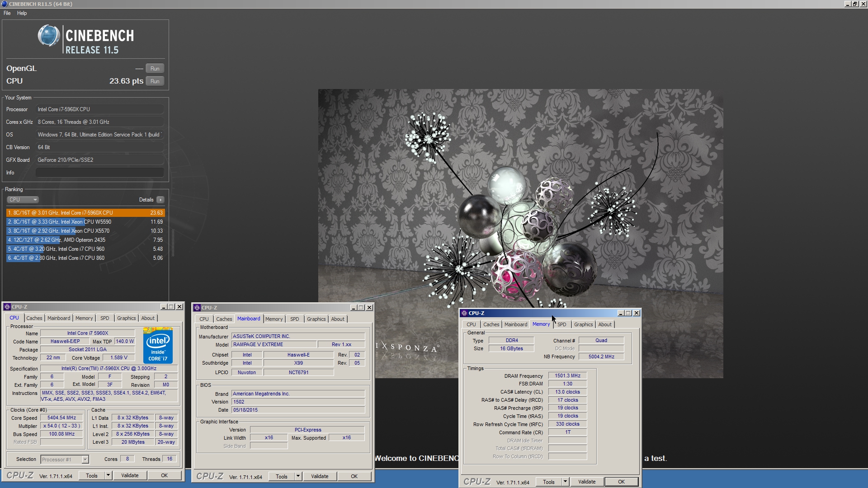Screen dimensions: 868x488
Task: Select the i7-5960X ranking entry scored 23.63
Action: [x=85, y=213]
